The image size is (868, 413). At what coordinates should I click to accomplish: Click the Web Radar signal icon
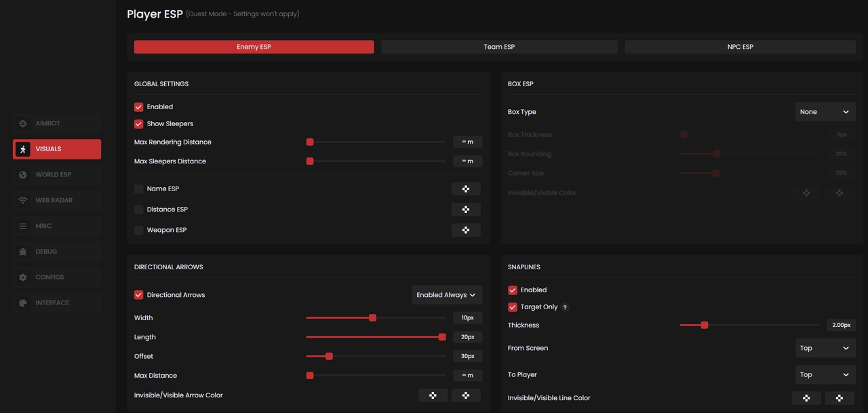pos(23,201)
